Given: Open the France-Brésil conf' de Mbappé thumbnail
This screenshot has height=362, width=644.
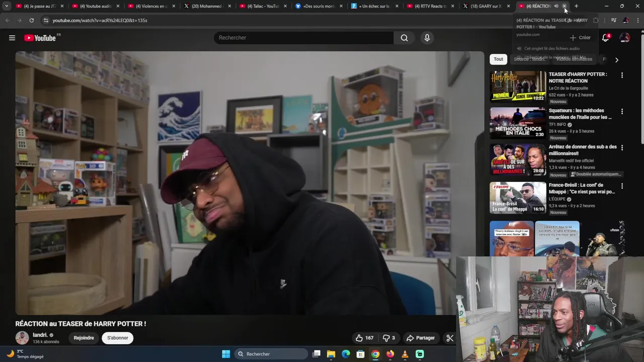Looking at the screenshot, I should 518,198.
